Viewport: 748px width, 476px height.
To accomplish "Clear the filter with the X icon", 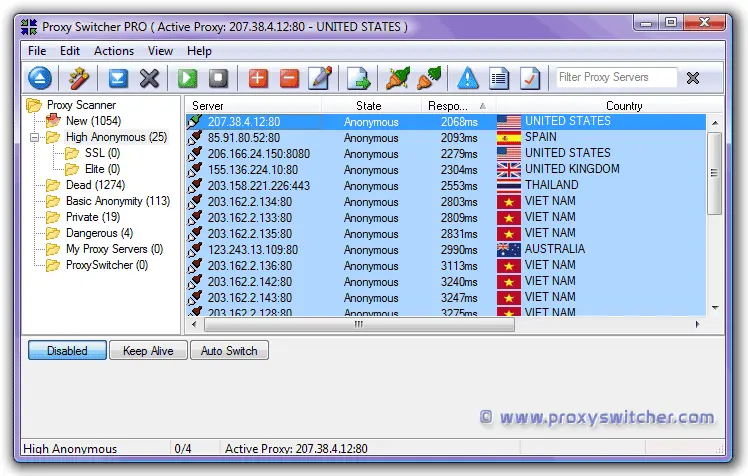I will [x=693, y=77].
